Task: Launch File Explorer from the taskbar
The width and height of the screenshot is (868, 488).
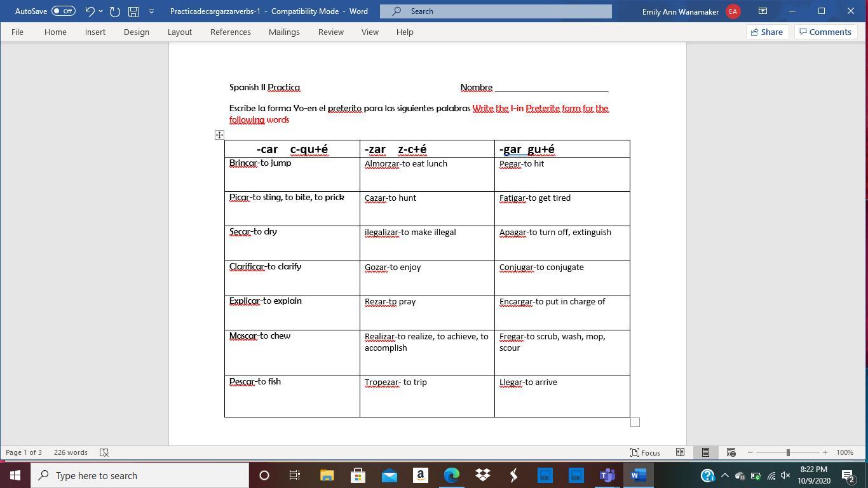Action: coord(327,475)
